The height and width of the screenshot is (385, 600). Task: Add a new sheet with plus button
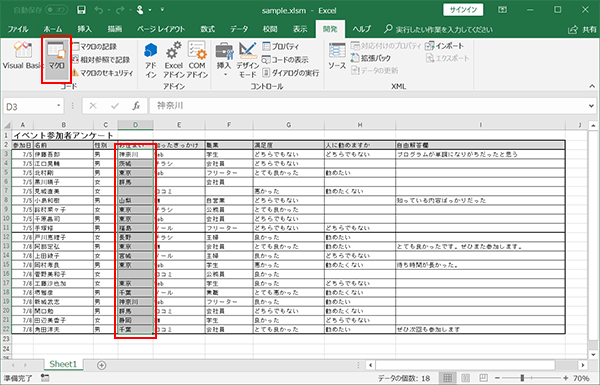(101, 365)
